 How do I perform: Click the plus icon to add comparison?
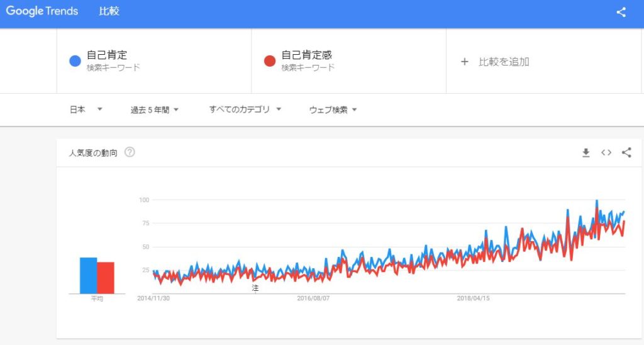pyautogui.click(x=465, y=62)
